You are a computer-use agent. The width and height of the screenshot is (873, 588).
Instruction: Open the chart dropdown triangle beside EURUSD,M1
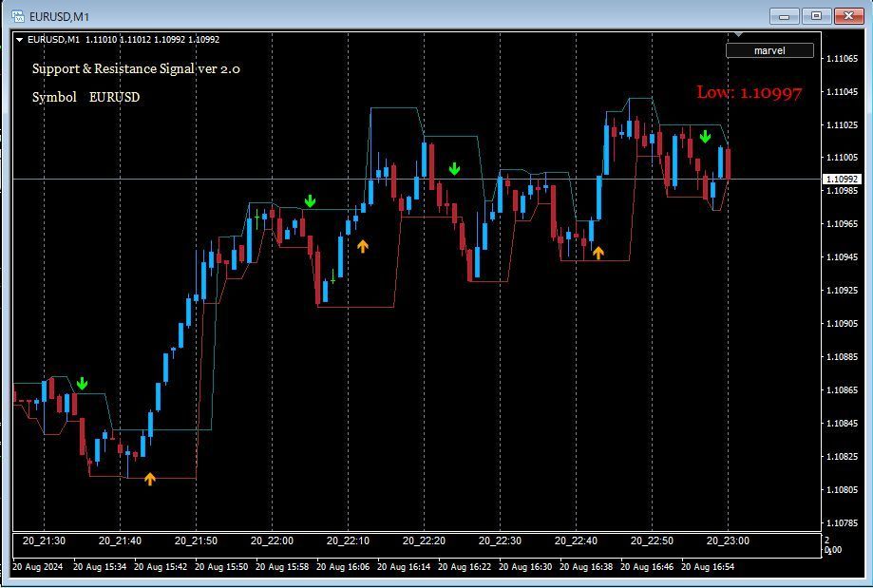(19, 39)
